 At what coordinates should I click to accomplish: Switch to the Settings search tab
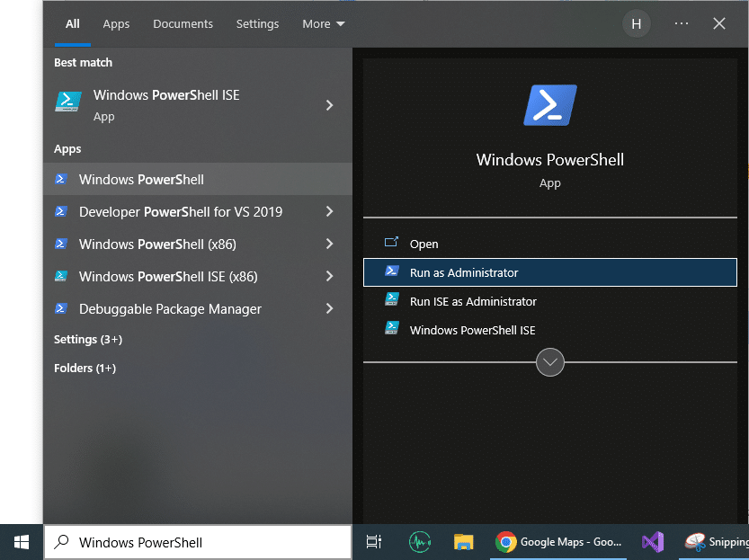257,24
